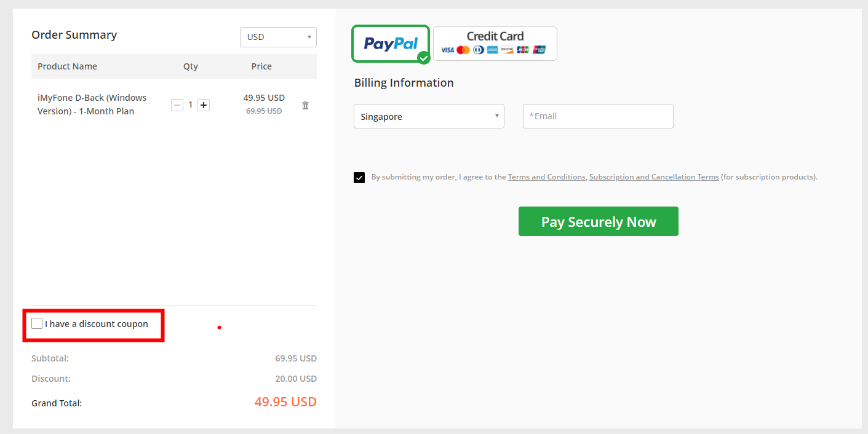868x434 pixels.
Task: Open the Terms and Conditions link
Action: (x=546, y=177)
